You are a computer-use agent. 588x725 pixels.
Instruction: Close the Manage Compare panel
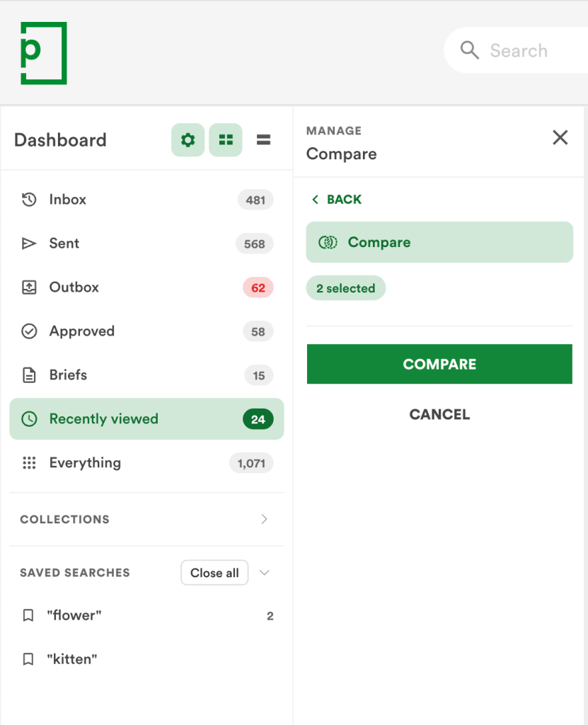coord(560,137)
